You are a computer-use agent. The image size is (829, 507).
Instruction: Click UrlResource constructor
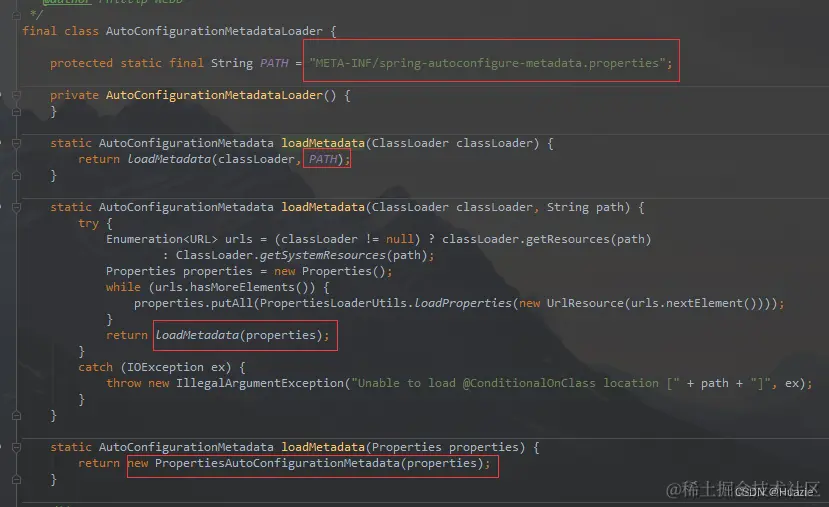(585, 303)
